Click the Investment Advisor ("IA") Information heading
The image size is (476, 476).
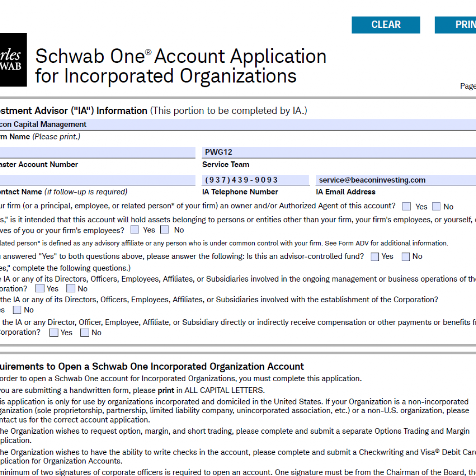[73, 111]
